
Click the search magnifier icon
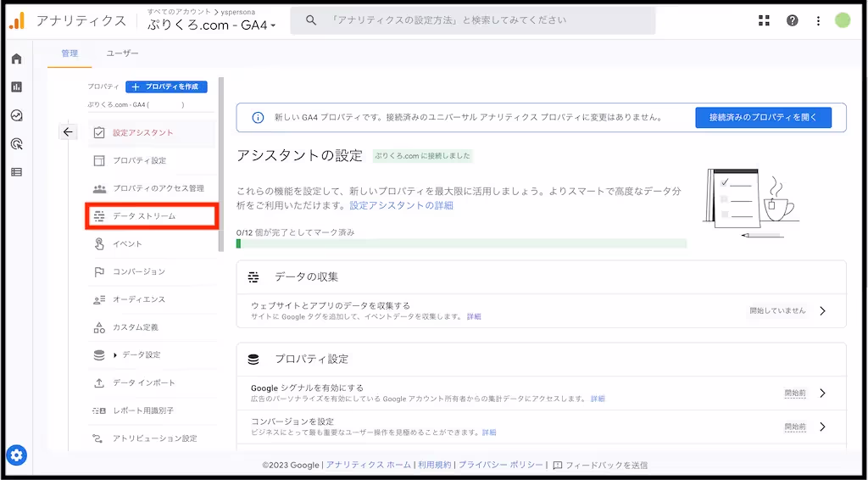311,20
